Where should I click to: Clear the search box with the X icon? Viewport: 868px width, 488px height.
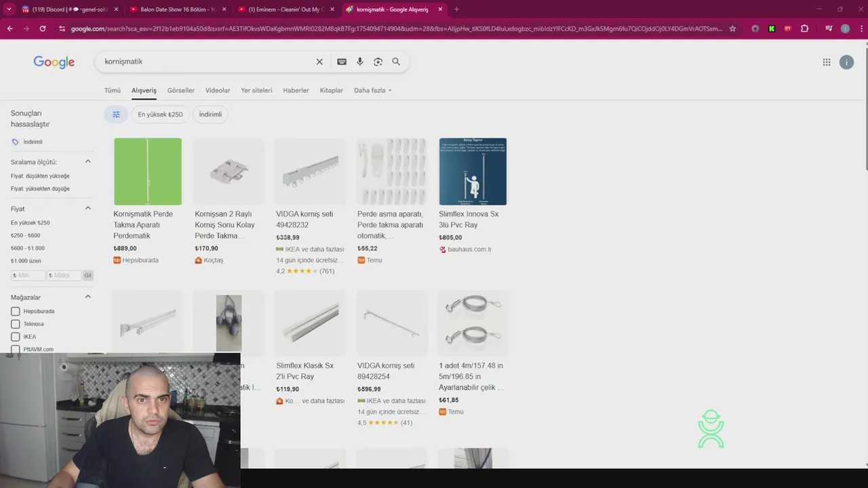pos(319,62)
